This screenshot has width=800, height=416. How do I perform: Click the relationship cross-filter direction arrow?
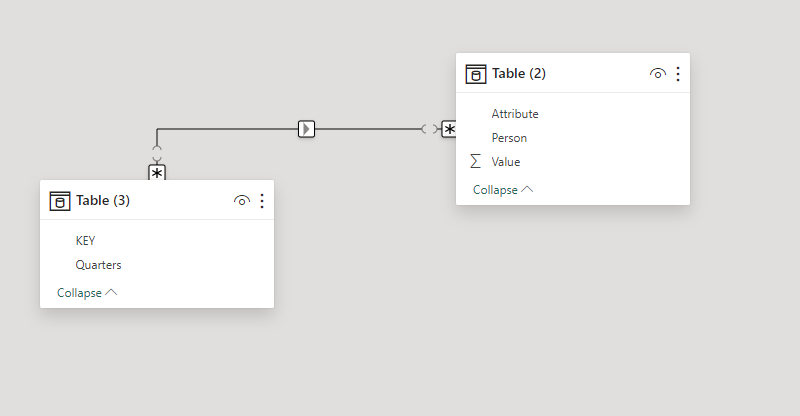pos(306,129)
